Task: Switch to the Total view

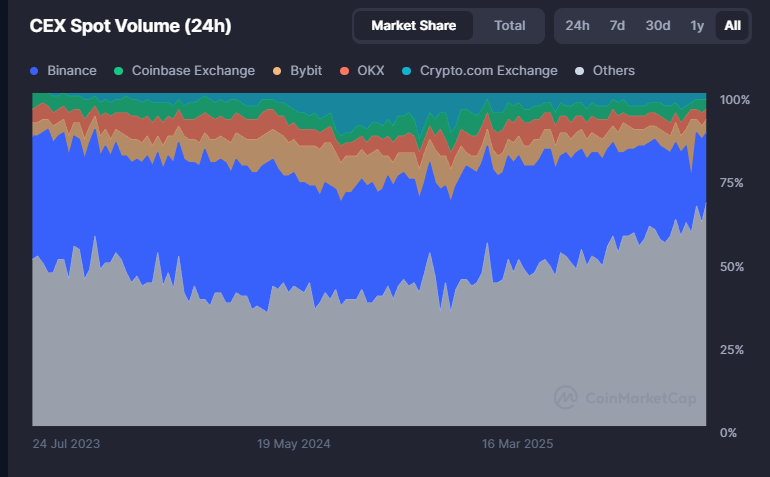Action: 509,26
